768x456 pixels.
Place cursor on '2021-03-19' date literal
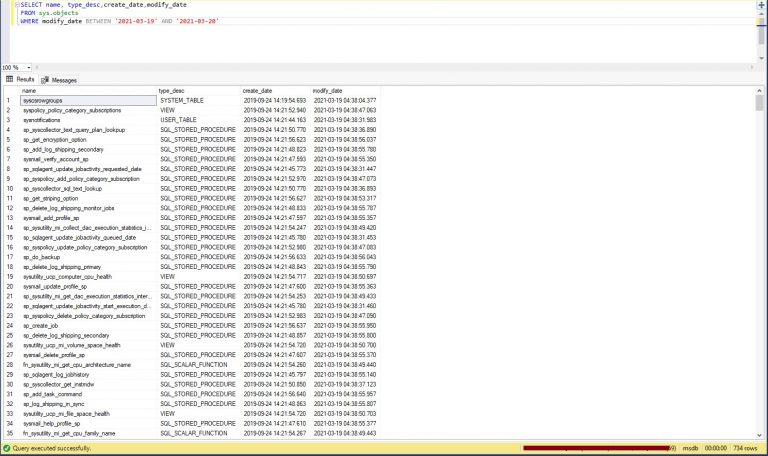coord(136,21)
